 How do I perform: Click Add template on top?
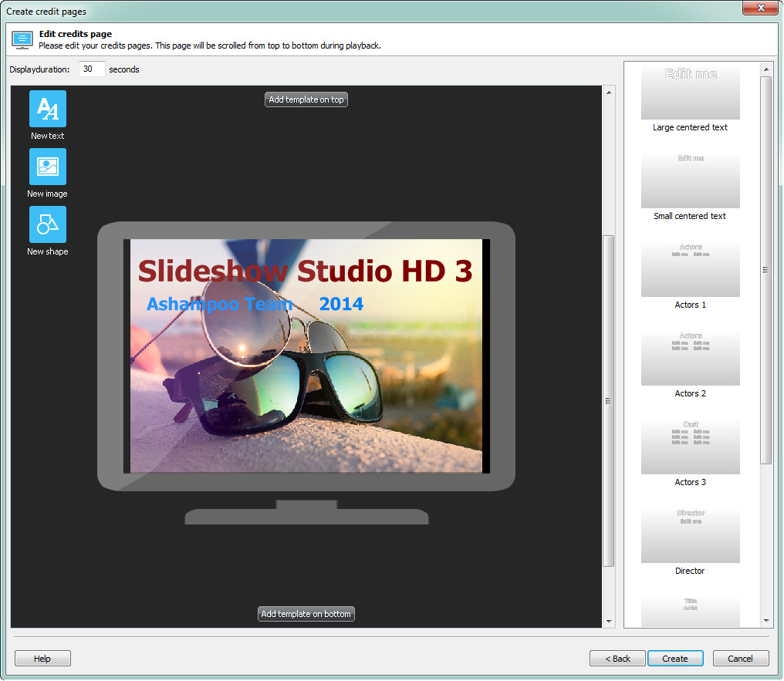306,99
